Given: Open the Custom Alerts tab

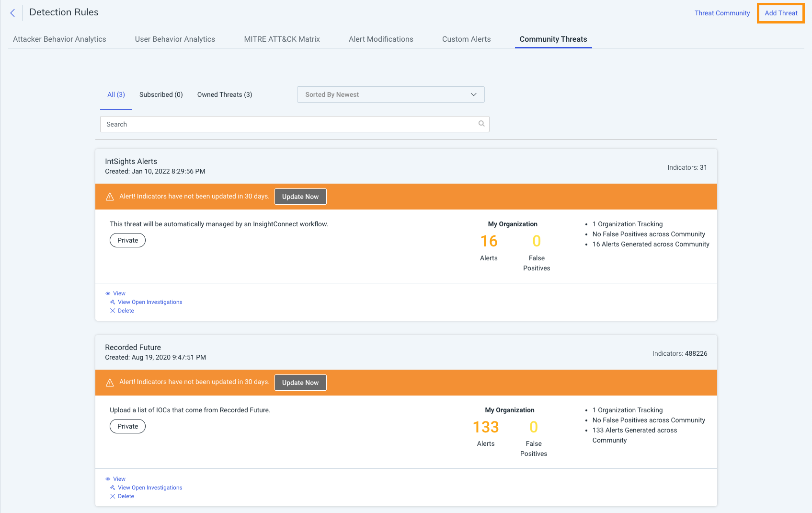Looking at the screenshot, I should 466,39.
